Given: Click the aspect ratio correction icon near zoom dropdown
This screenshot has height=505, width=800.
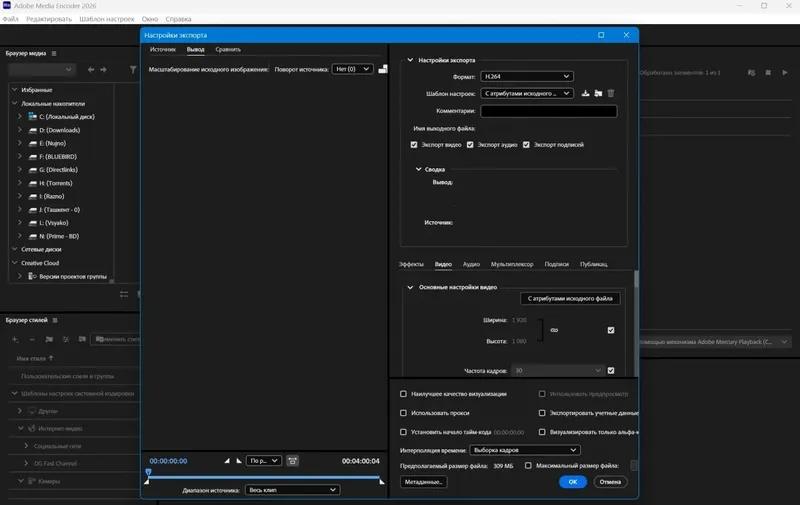Looking at the screenshot, I should click(292, 461).
